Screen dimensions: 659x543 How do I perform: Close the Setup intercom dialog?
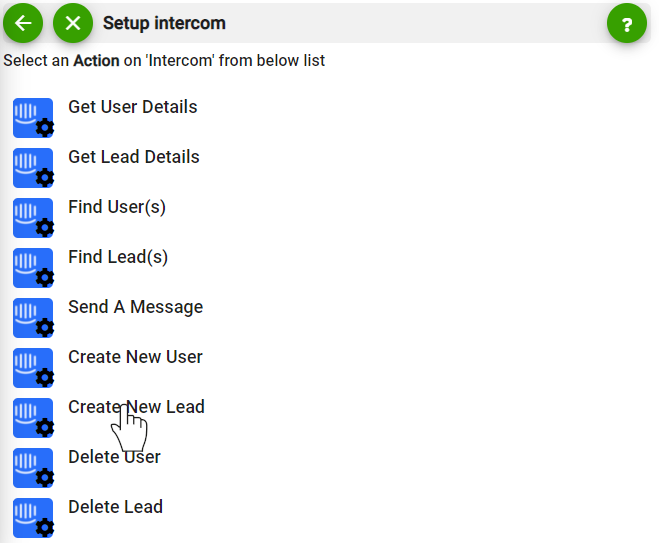click(x=73, y=23)
